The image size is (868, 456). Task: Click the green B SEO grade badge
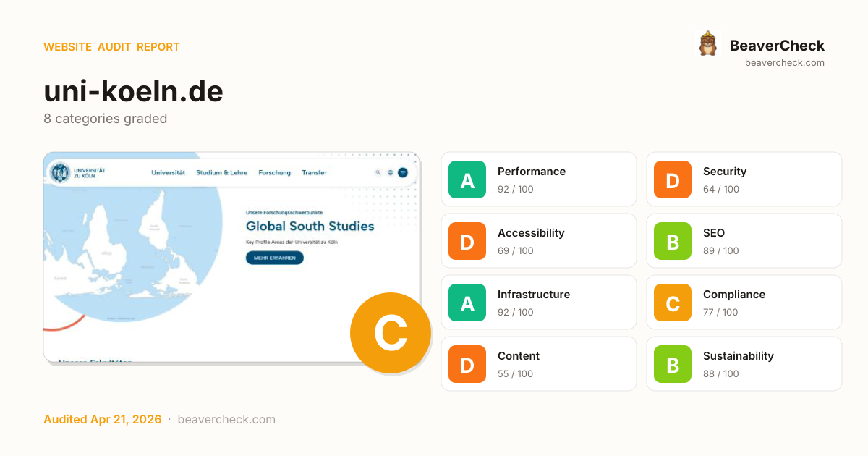[x=673, y=241]
